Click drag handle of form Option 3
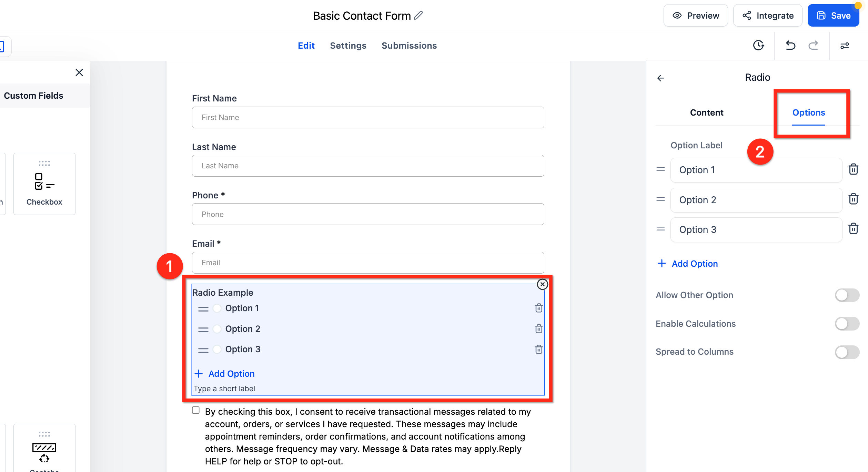The width and height of the screenshot is (868, 472). pos(203,350)
